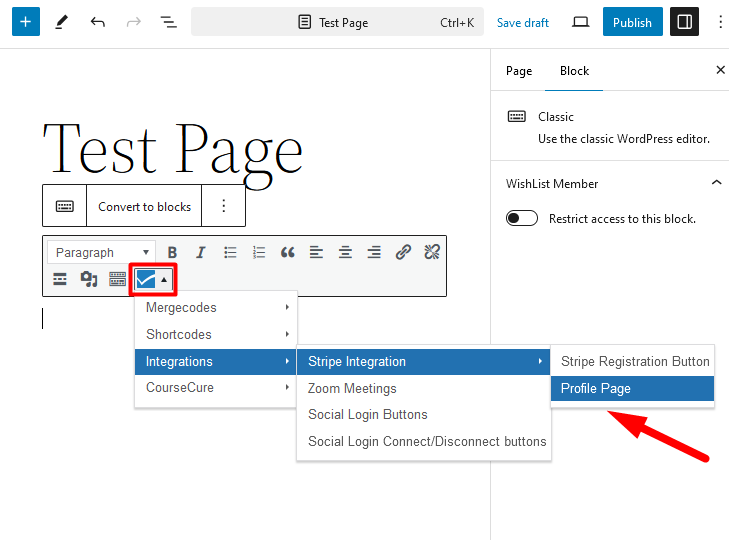Enable Restrict access to this block
729x540 pixels.
click(x=522, y=218)
